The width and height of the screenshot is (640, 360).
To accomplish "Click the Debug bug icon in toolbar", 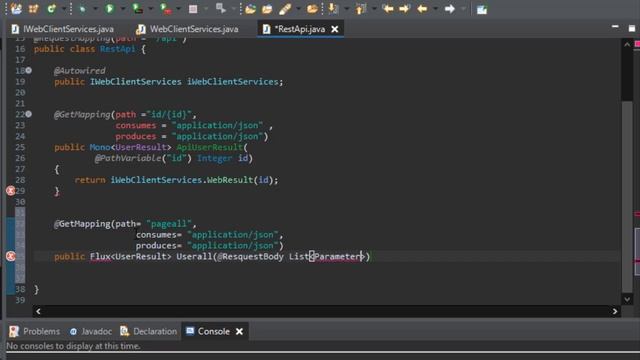I will pos(82,9).
